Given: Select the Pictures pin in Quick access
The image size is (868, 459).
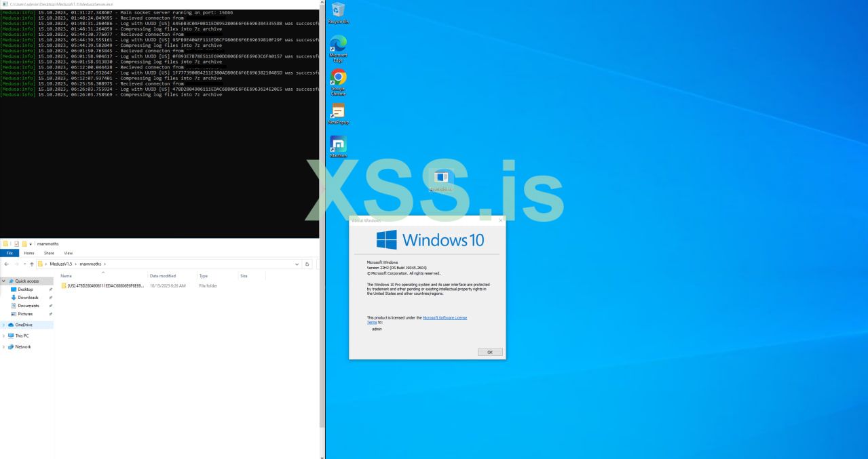Looking at the screenshot, I should click(x=26, y=313).
